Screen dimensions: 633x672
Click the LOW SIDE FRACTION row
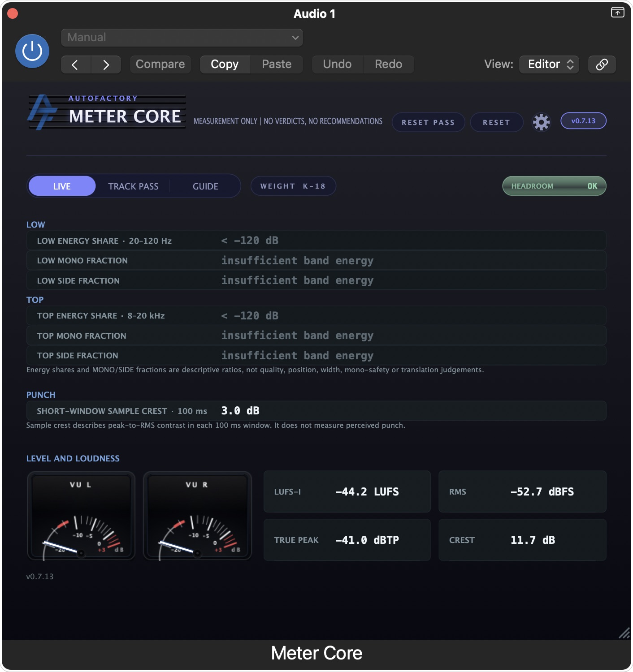click(x=316, y=280)
